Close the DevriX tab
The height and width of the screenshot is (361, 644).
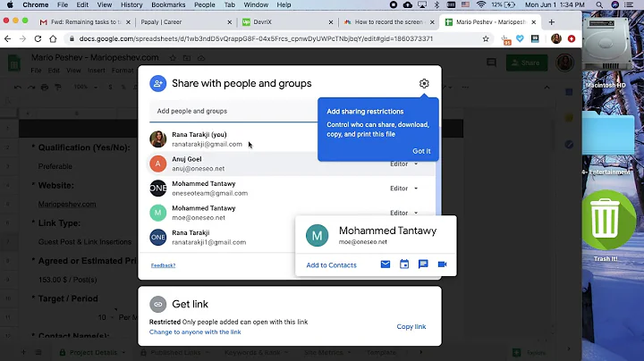[331, 22]
